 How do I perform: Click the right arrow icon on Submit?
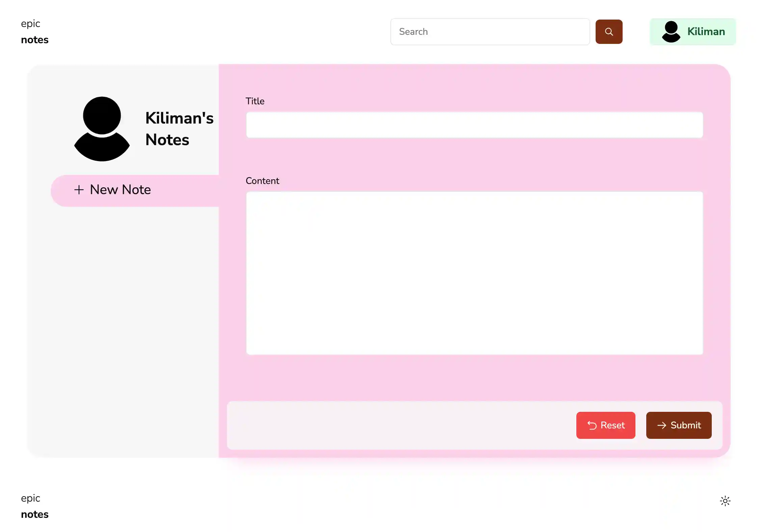661,425
